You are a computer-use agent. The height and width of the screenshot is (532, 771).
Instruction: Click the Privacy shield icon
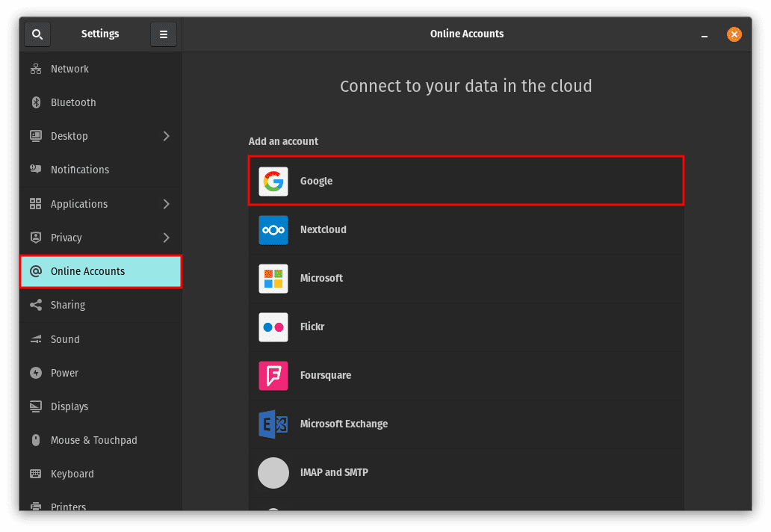coord(36,238)
